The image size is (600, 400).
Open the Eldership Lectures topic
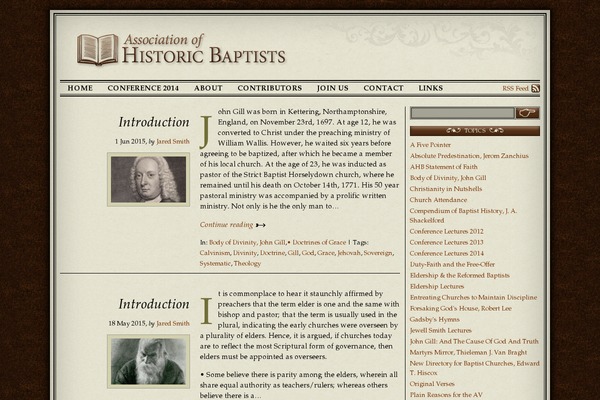pyautogui.click(x=437, y=286)
